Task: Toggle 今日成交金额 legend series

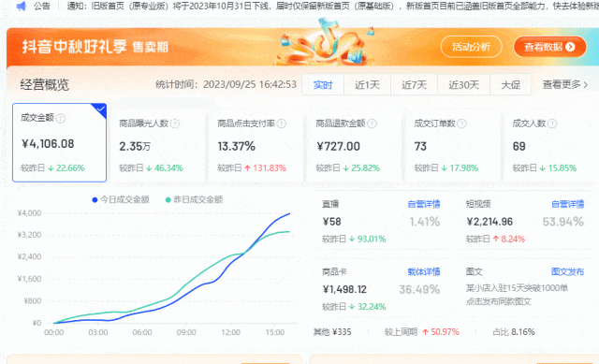Action: click(x=121, y=199)
